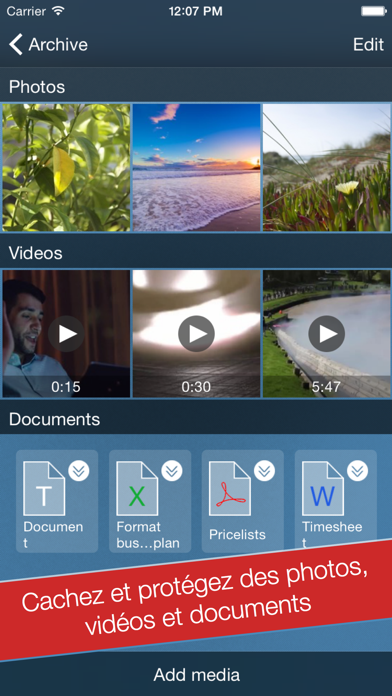Click the Pricelists file name

click(x=237, y=534)
